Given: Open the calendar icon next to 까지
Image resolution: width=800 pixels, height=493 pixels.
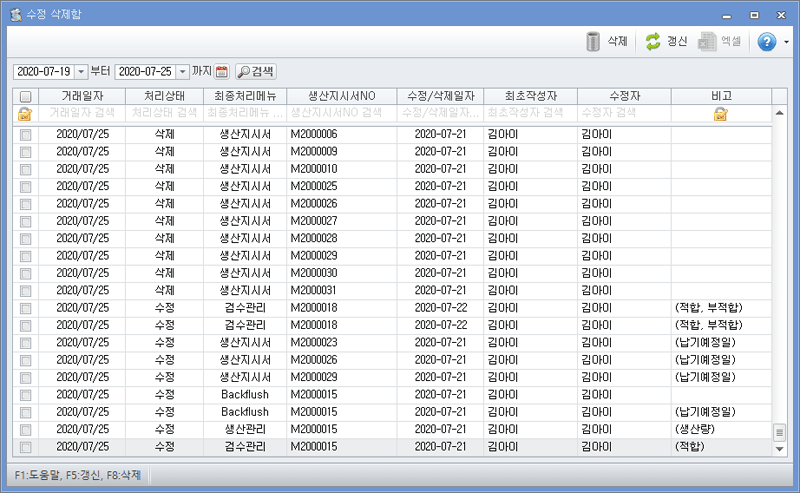Looking at the screenshot, I should (222, 72).
